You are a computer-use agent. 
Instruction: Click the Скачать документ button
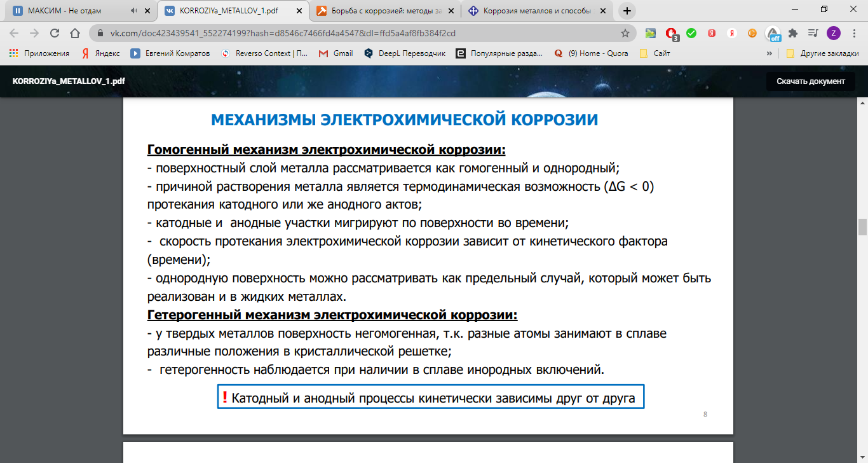pyautogui.click(x=811, y=81)
